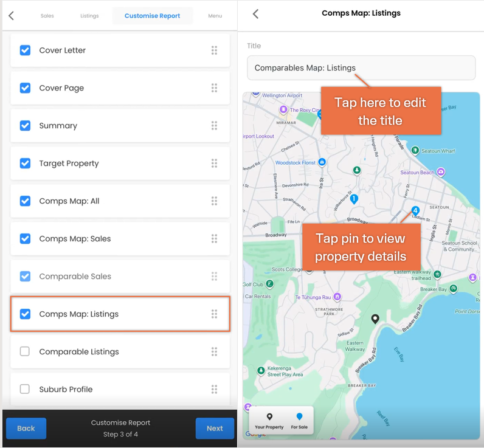This screenshot has width=484, height=448.
Task: Tap blue listing pin number 4 on map
Action: coord(415,211)
